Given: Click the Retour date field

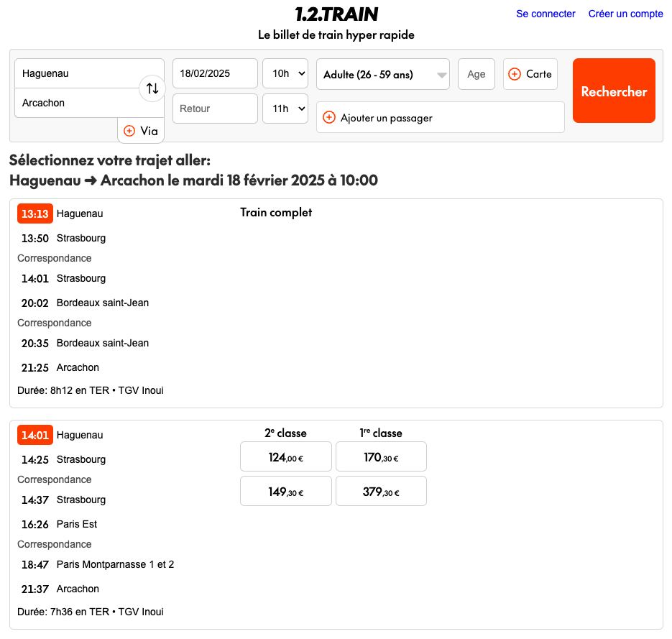Looking at the screenshot, I should [x=215, y=109].
